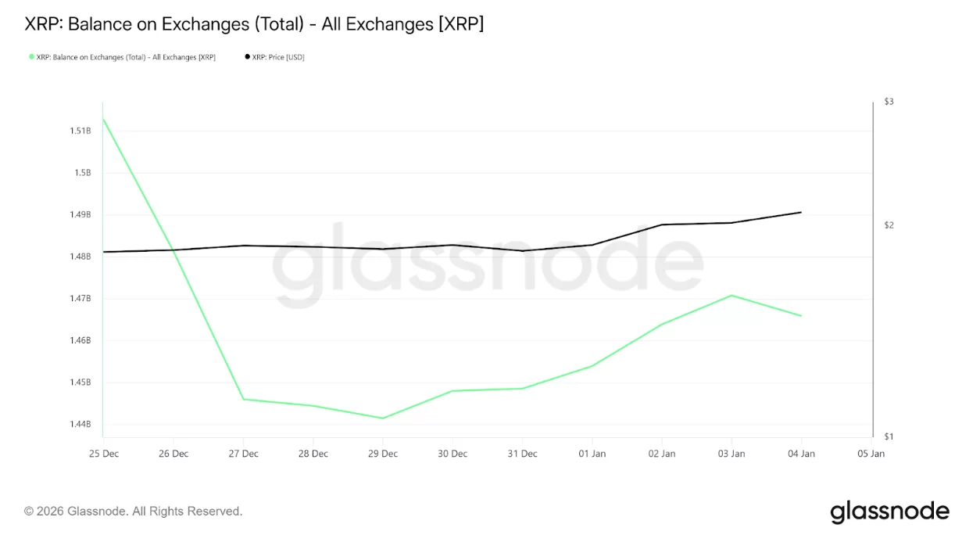This screenshot has width=980, height=535.
Task: Toggle the 'Balance on Exchanges (Total)' legend label
Action: coord(126,57)
